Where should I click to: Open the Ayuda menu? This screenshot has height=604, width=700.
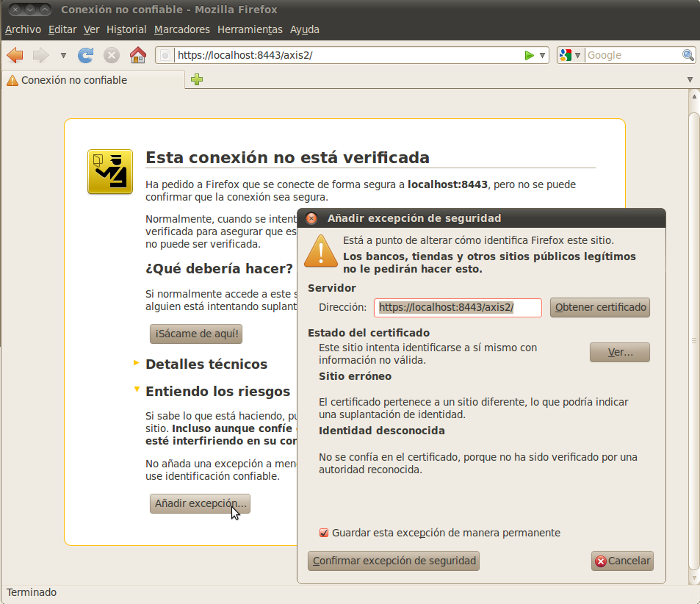(x=305, y=29)
